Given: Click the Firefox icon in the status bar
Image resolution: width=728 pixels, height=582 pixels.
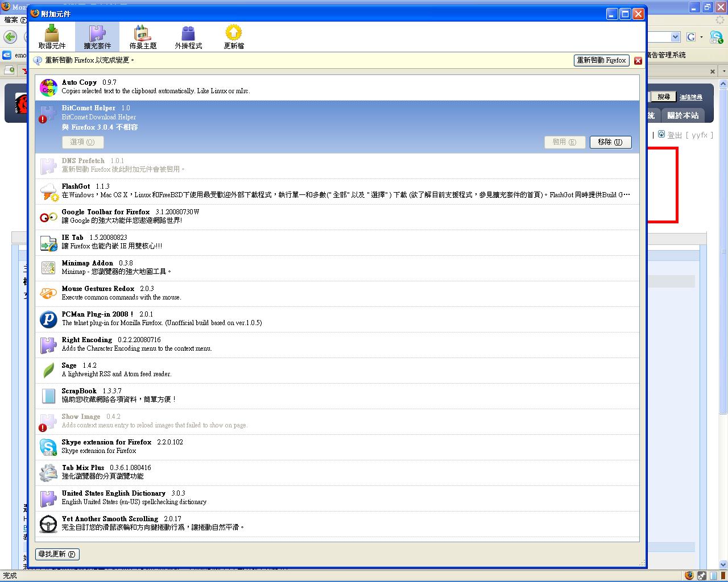Looking at the screenshot, I should click(x=689, y=576).
